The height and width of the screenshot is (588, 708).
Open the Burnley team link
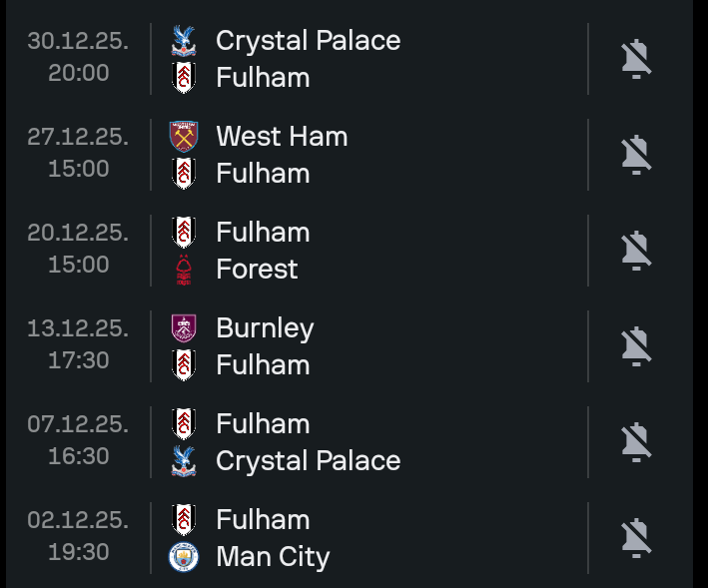pos(265,328)
